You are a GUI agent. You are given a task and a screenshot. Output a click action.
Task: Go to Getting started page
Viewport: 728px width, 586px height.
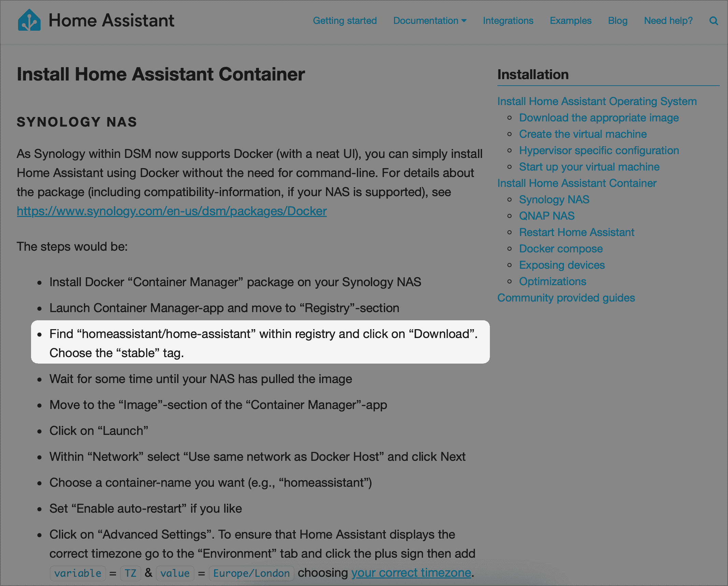[345, 21]
